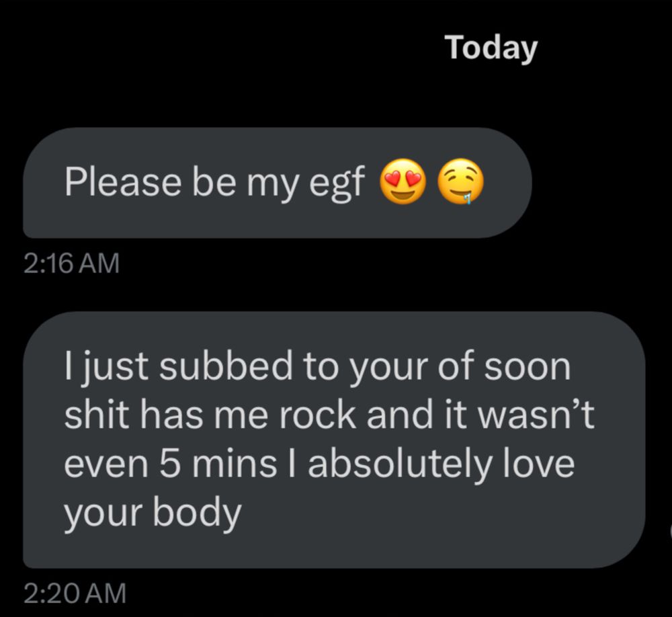
Task: Tap the word 'Please' in first bubble
Action: 123,181
